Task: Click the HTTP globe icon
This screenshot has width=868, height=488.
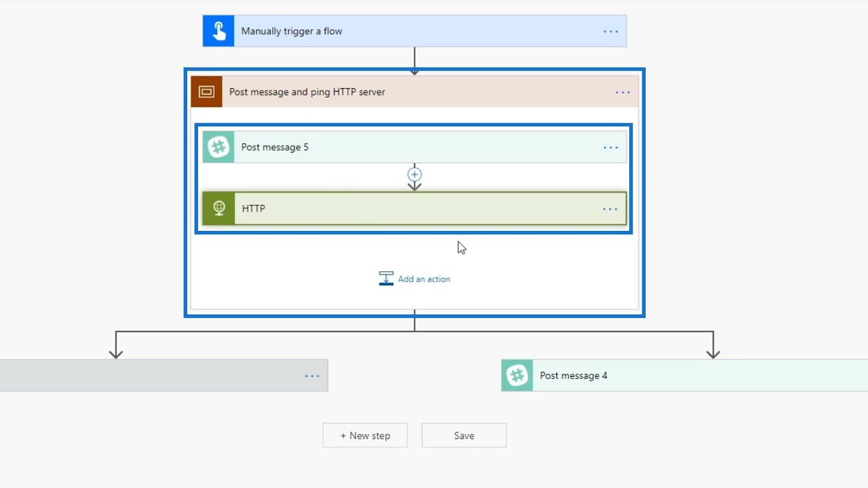Action: pyautogui.click(x=219, y=208)
